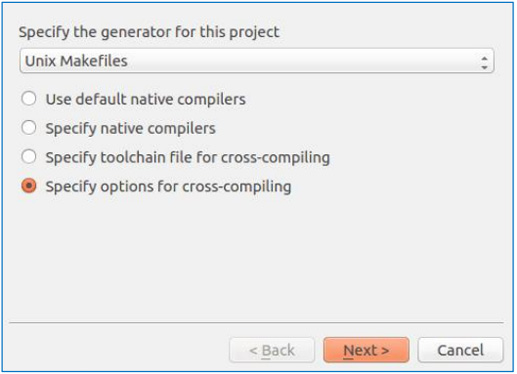Choose the Specify toolchain file radio button

click(x=29, y=157)
